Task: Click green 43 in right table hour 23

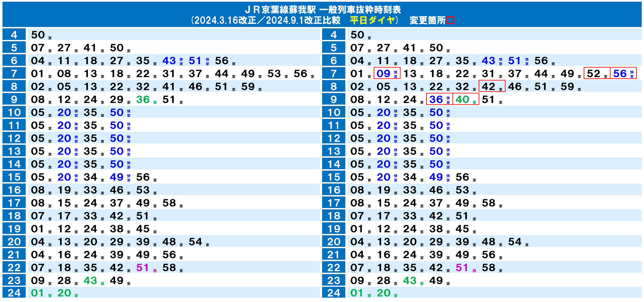Action: 410,281
